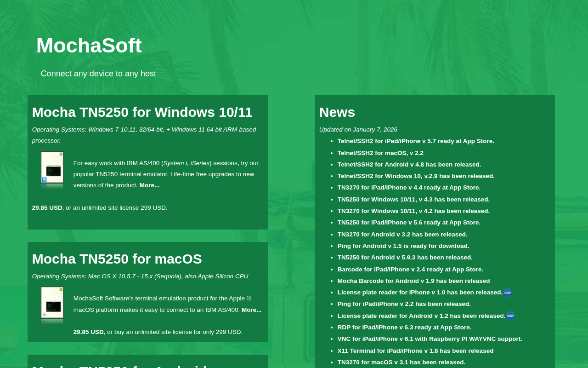Screen dimensions: 588x368
Task: Open RDP for iPad/iPhone v 6.3 news item
Action: pos(404,328)
